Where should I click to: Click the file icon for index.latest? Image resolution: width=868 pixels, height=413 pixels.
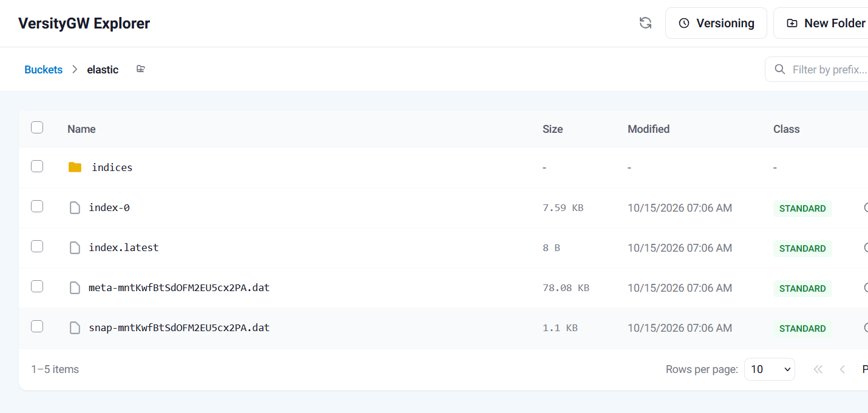[x=75, y=248]
